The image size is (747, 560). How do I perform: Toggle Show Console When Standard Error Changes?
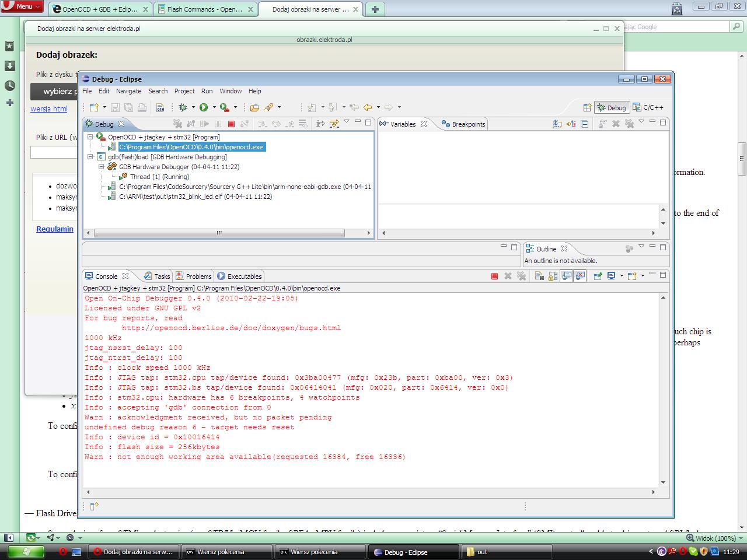[x=580, y=276]
